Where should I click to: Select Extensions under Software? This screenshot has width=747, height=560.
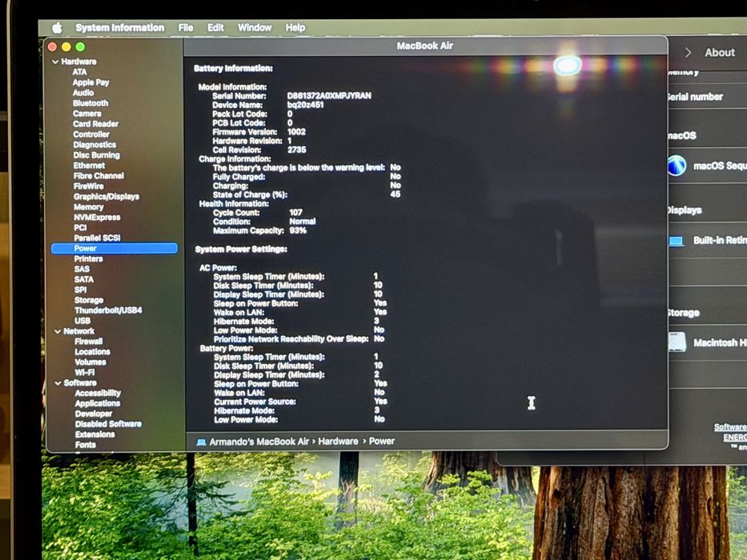click(94, 434)
